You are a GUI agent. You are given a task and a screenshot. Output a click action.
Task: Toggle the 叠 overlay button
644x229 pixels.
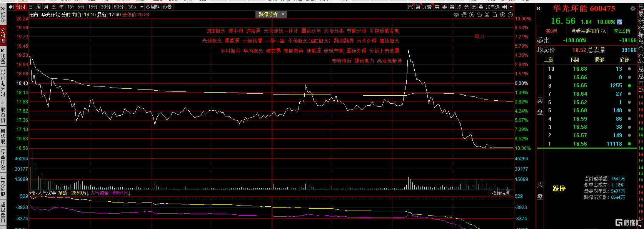(x=481, y=7)
